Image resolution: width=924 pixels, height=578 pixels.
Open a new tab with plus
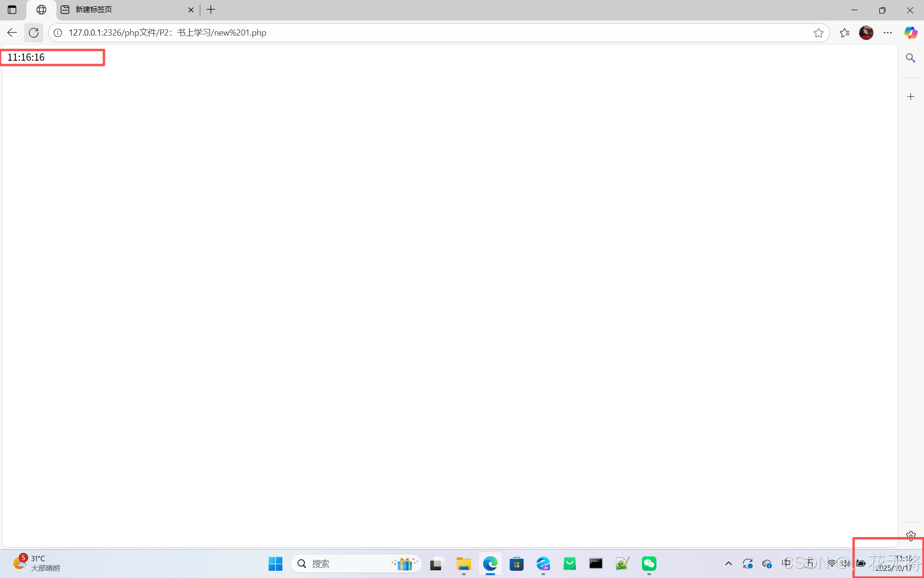[211, 10]
